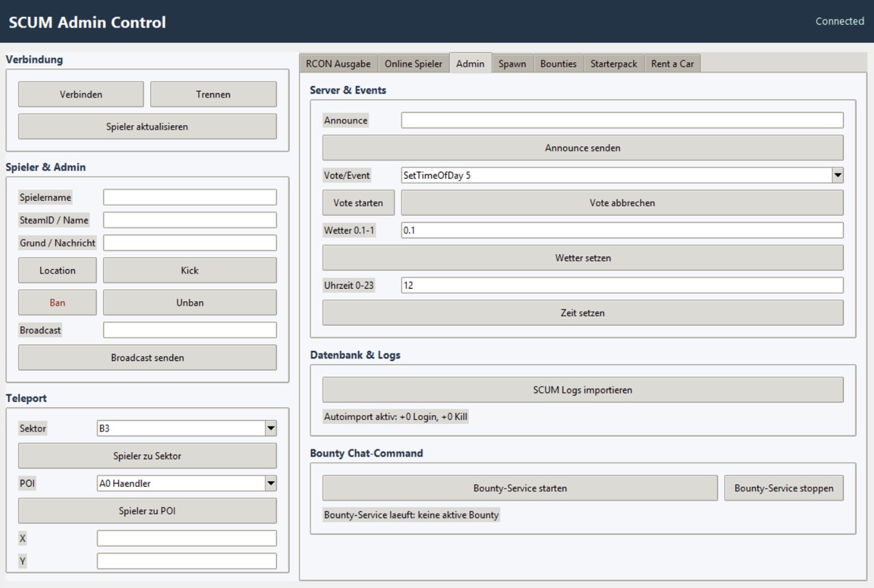Click the Uhrzeit 0-23 input field

pos(623,285)
